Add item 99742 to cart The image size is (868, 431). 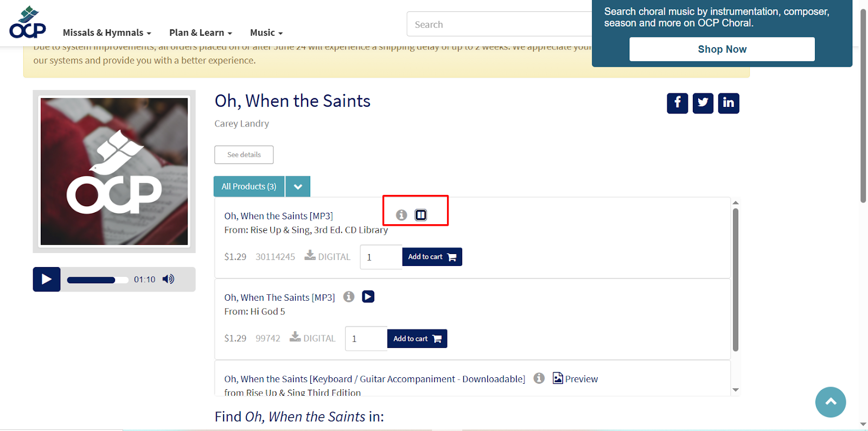417,339
